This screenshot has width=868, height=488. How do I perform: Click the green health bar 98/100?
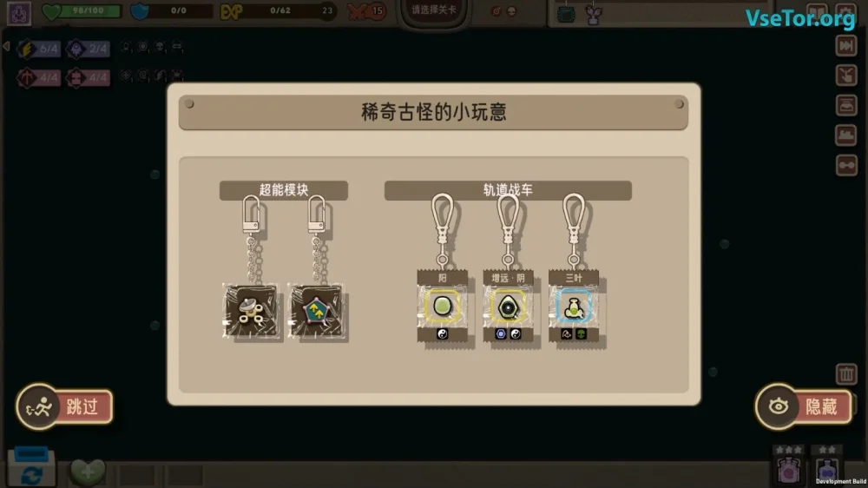click(x=82, y=11)
